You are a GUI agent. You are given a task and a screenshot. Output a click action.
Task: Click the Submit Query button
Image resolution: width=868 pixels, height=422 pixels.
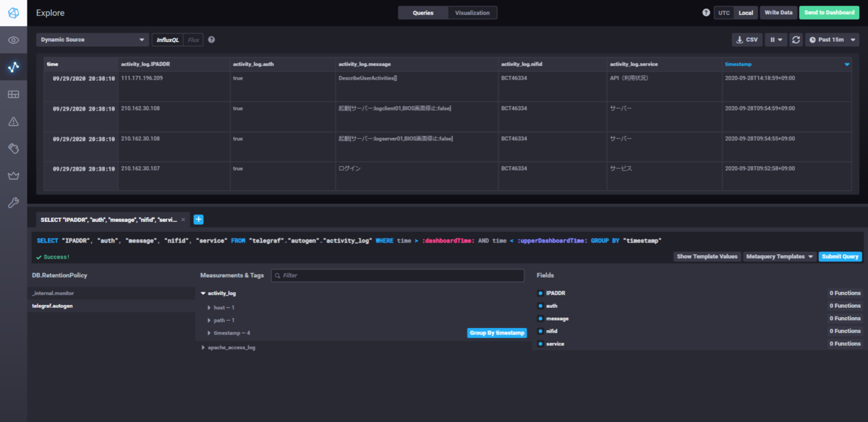pyautogui.click(x=840, y=257)
